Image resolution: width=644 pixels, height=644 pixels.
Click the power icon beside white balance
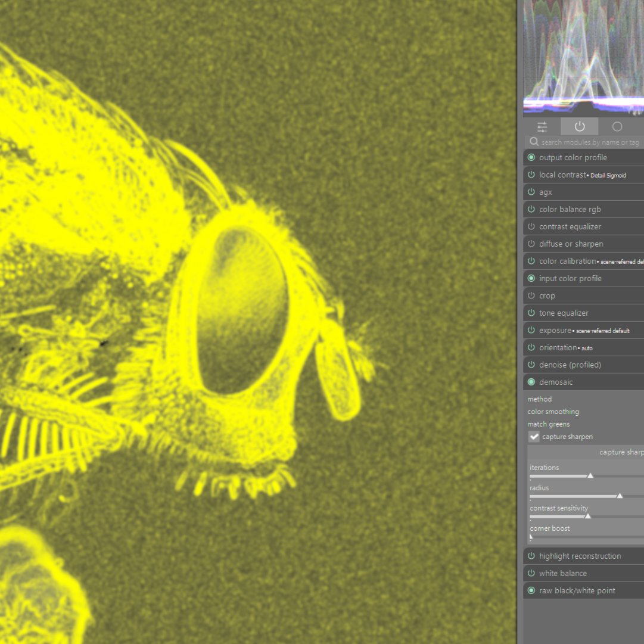click(531, 573)
